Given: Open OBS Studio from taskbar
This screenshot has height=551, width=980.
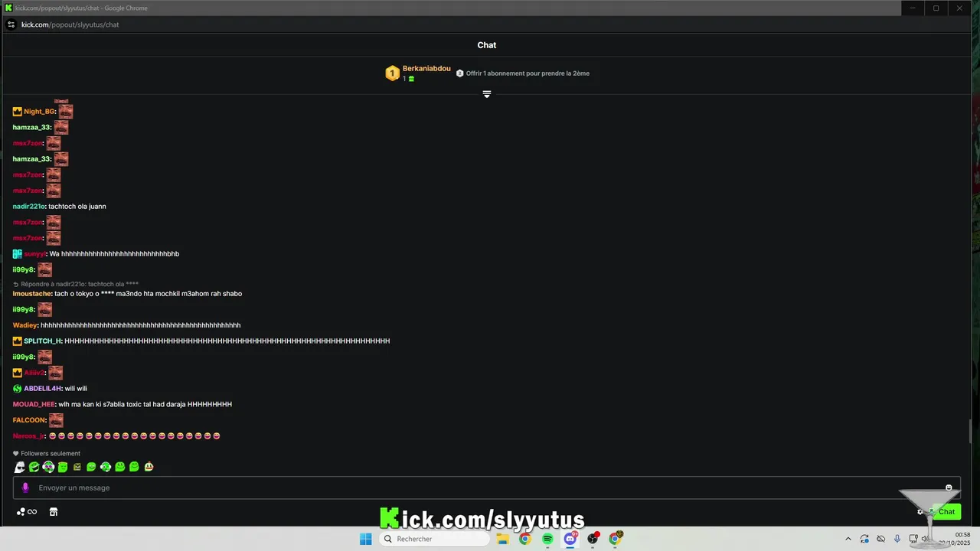Looking at the screenshot, I should [x=592, y=539].
